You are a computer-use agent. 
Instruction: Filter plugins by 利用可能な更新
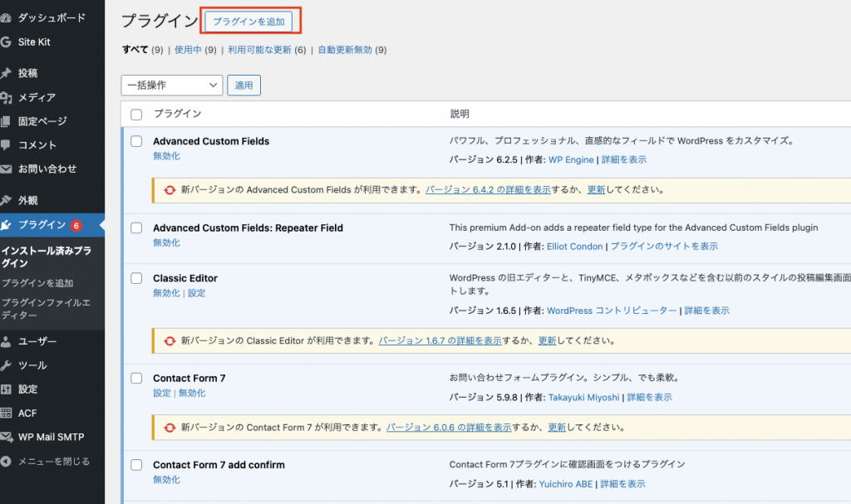point(259,50)
